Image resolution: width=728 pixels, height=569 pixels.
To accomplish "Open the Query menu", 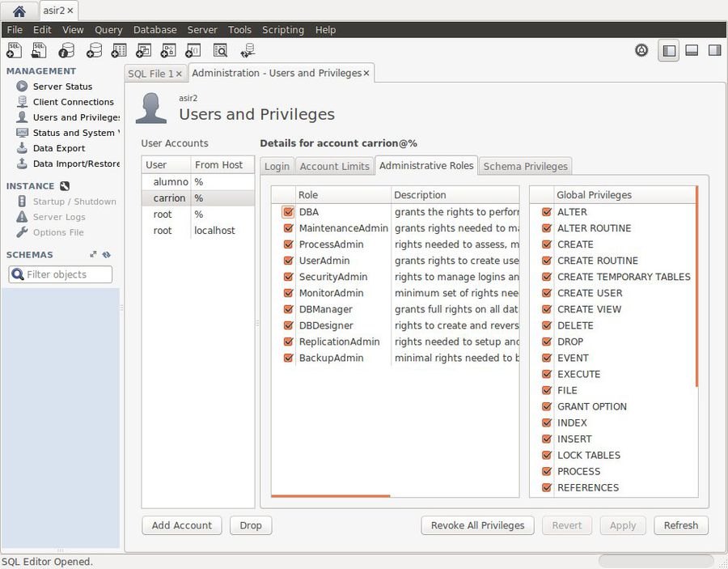I will point(108,30).
